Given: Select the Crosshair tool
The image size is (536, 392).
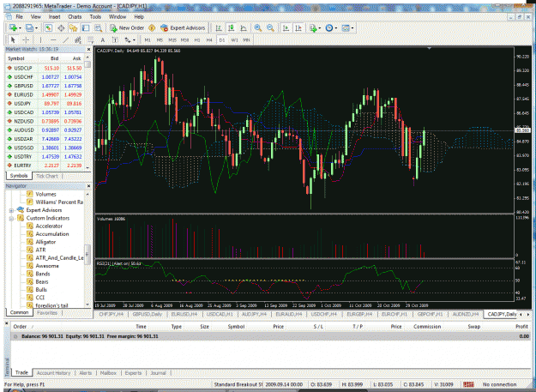Looking at the screenshot, I should [26, 40].
